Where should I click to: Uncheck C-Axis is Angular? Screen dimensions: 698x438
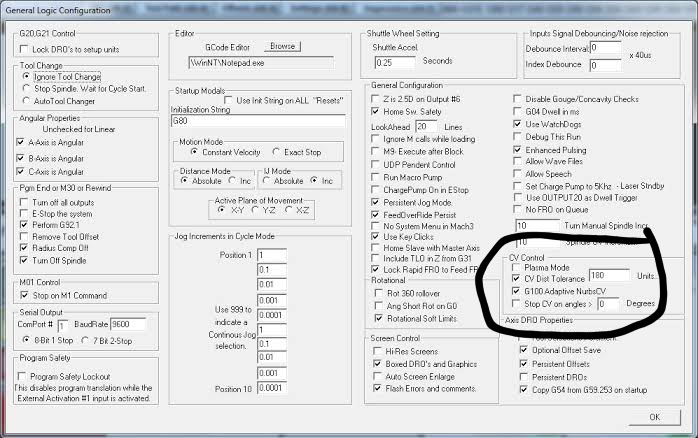coord(20,171)
